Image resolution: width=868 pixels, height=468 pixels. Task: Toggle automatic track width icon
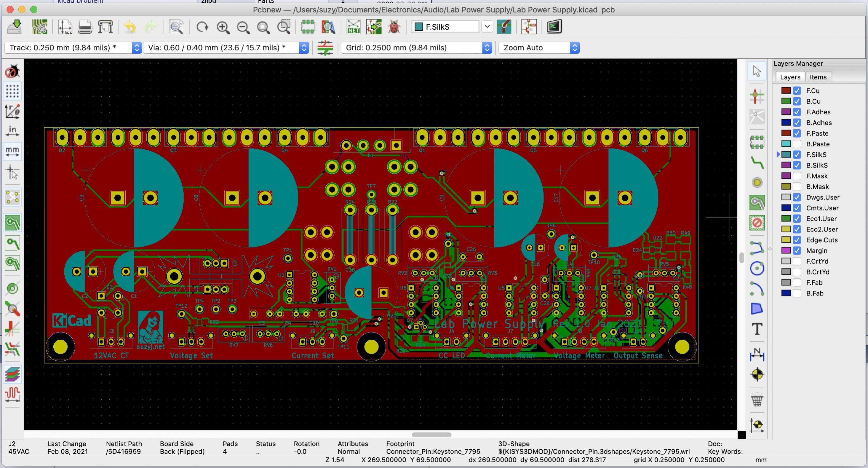(x=325, y=47)
